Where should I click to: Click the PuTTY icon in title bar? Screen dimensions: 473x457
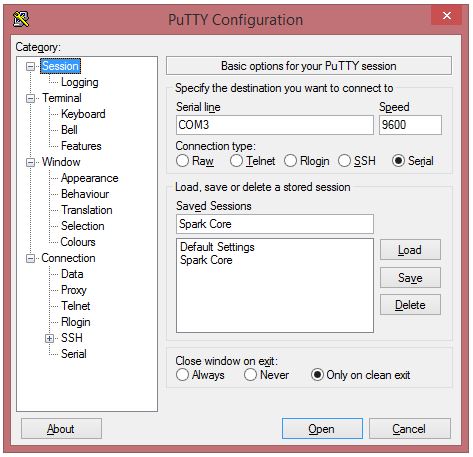[21, 19]
